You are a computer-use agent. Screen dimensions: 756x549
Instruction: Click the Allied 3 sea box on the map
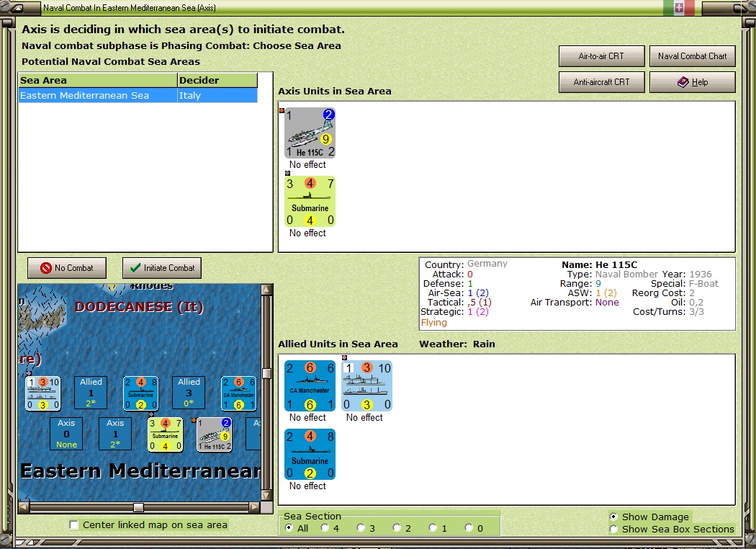pyautogui.click(x=189, y=393)
